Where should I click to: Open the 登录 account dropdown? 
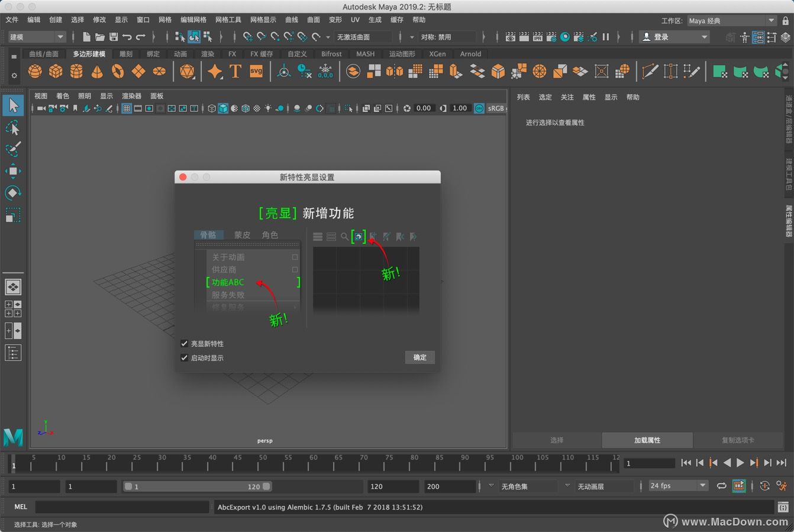tap(674, 37)
